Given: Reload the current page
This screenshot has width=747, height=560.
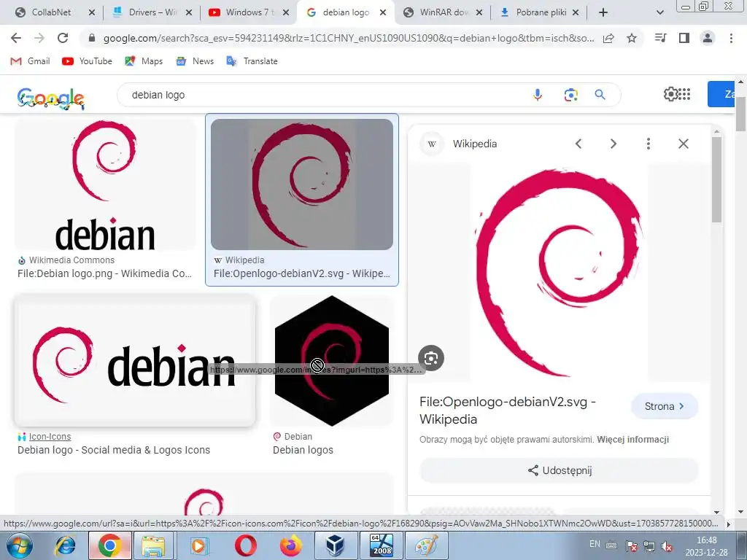Looking at the screenshot, I should (x=63, y=38).
